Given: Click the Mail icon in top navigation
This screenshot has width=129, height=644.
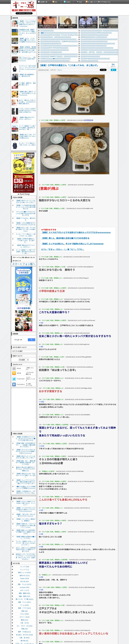Looking at the screenshot, I should pos(78,2).
